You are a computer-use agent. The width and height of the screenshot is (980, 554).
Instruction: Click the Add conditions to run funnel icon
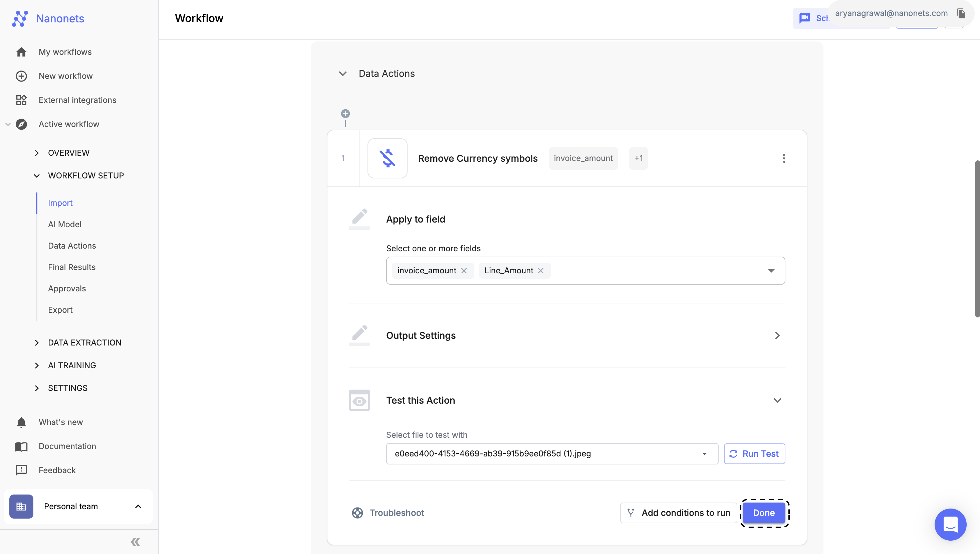pos(631,513)
